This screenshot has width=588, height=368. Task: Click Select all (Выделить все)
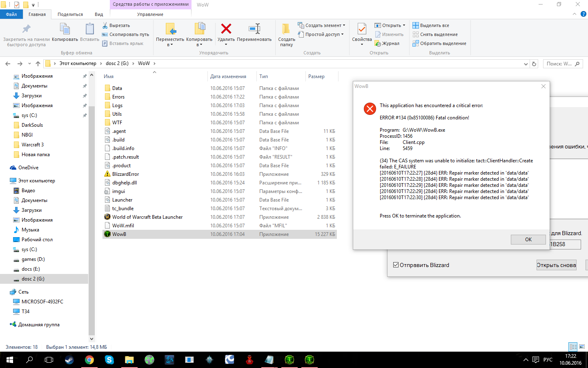point(431,25)
